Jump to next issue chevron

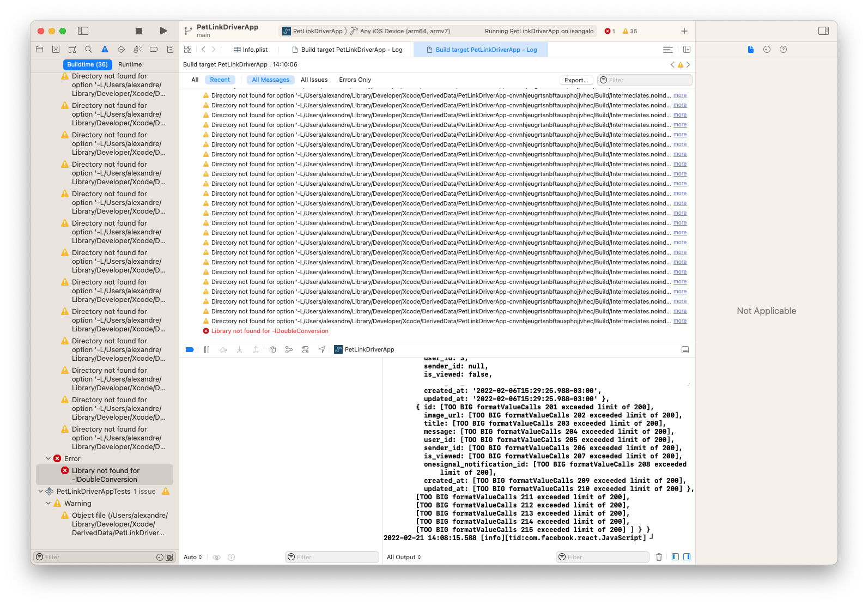click(688, 64)
